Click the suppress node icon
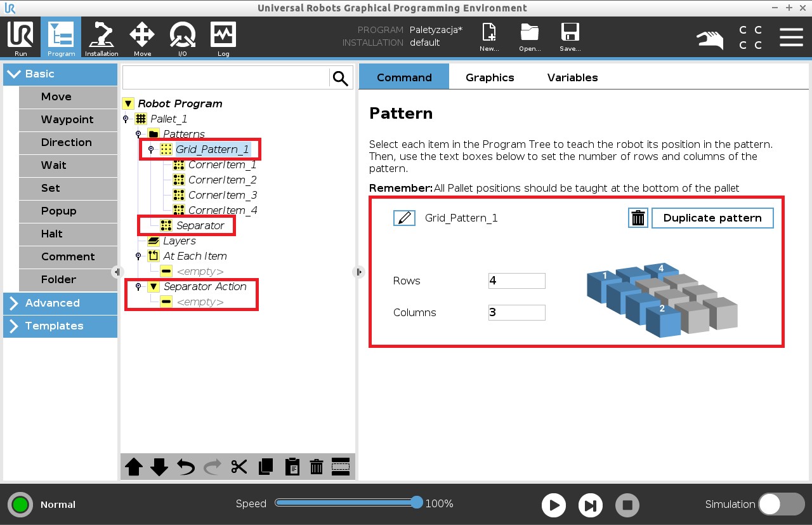The height and width of the screenshot is (525, 812). (x=341, y=467)
